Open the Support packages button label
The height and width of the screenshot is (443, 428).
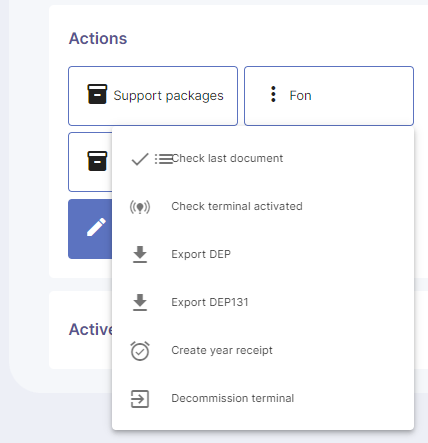coord(168,96)
